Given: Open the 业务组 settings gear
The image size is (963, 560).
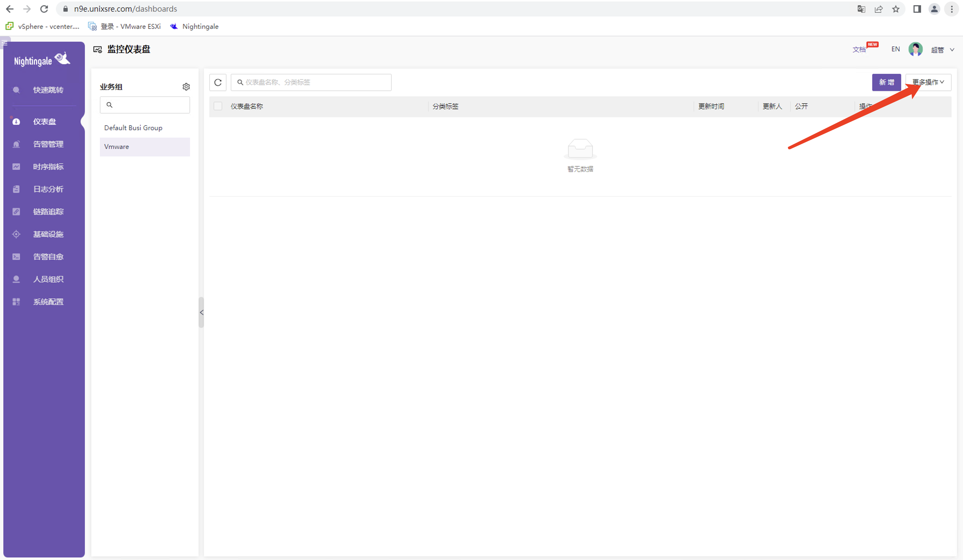Looking at the screenshot, I should point(186,87).
